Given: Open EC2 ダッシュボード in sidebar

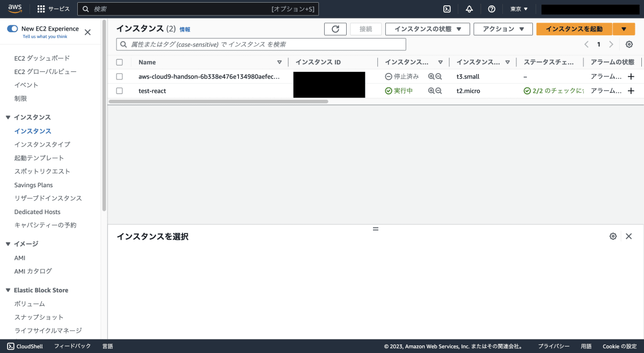Looking at the screenshot, I should (42, 58).
